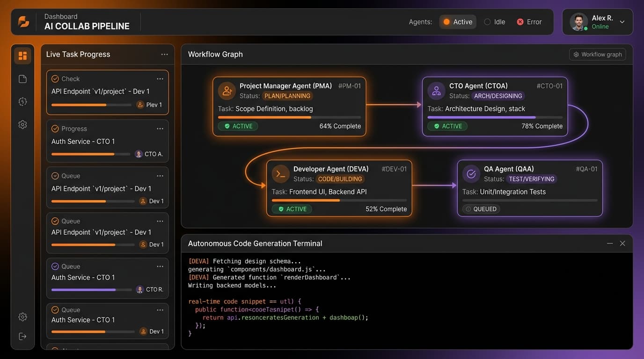Open Live Task Progress panel options menu

[x=164, y=54]
